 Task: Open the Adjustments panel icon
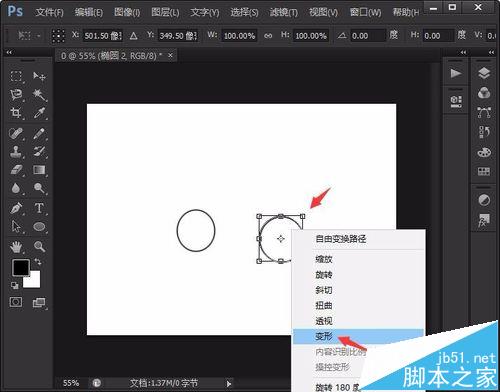click(484, 200)
